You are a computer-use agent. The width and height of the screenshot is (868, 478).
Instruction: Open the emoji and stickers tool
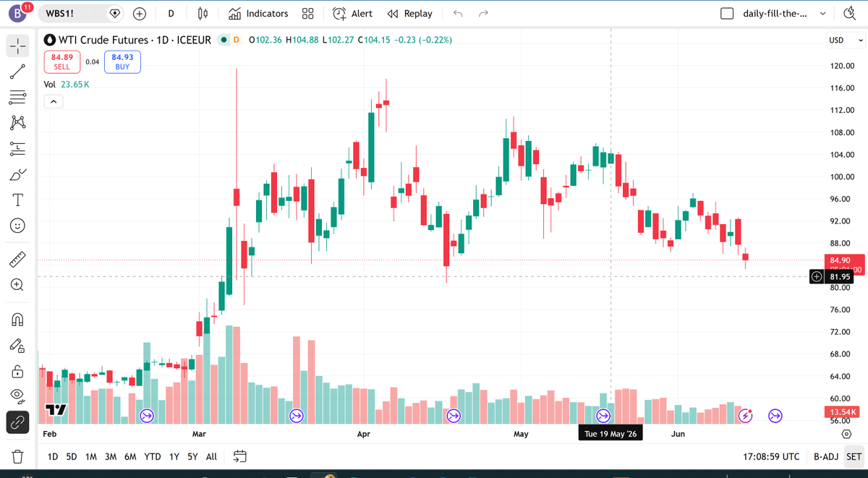pos(17,226)
